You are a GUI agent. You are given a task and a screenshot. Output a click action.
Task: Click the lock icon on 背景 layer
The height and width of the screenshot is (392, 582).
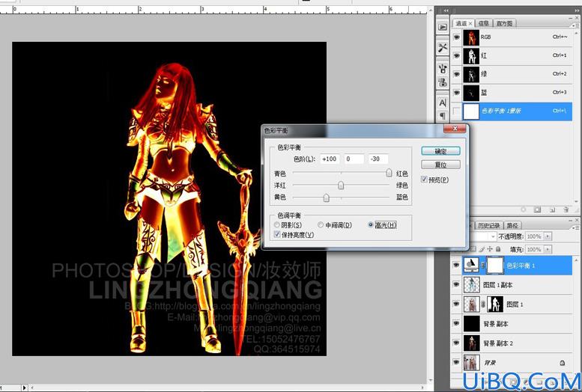pos(563,363)
